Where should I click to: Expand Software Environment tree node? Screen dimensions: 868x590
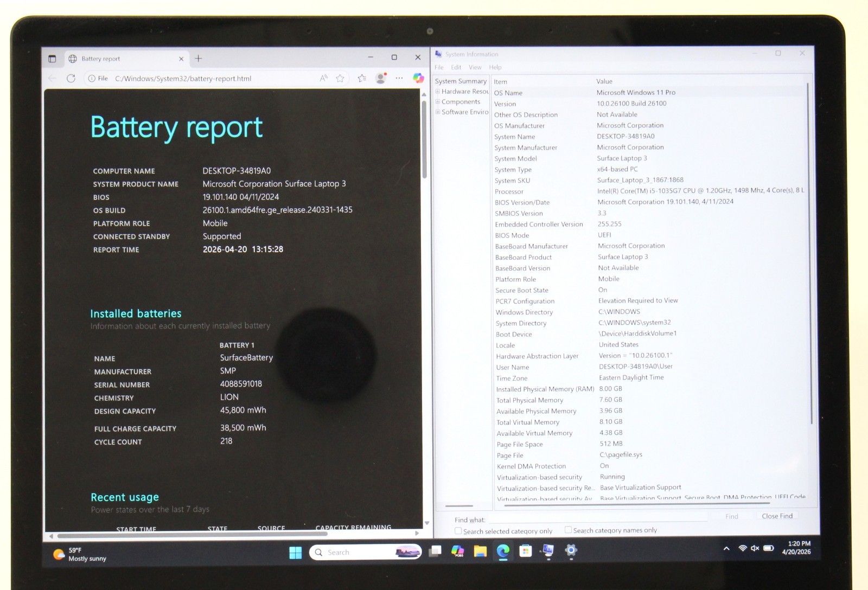pos(438,112)
